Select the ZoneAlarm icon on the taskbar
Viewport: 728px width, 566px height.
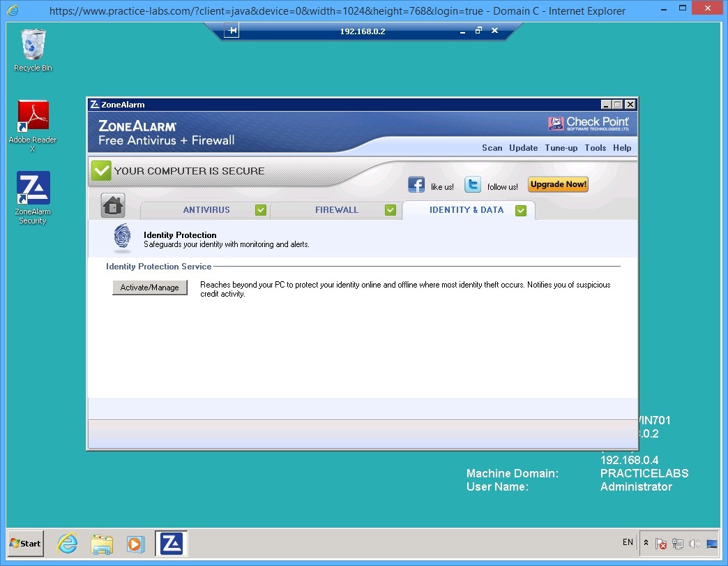pos(171,543)
